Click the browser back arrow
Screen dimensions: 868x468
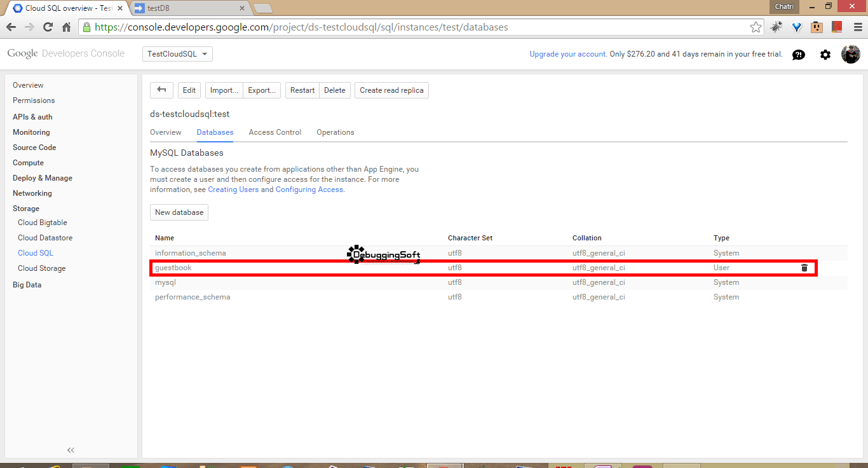[x=10, y=27]
